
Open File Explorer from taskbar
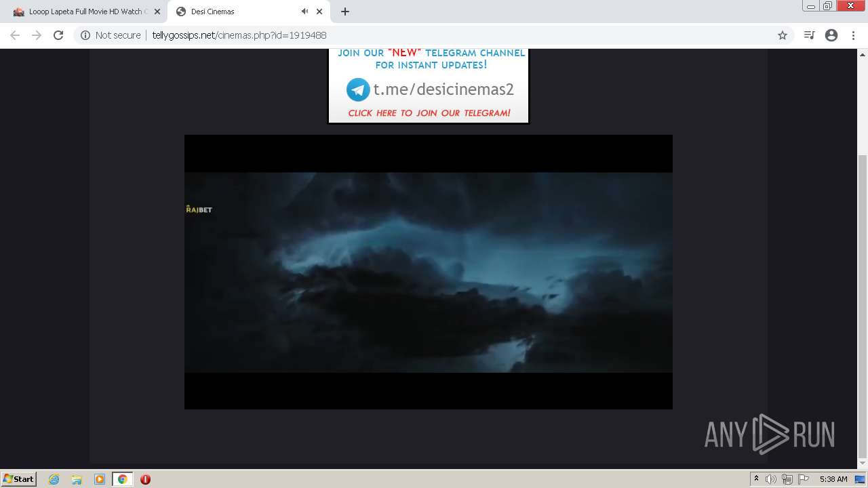coord(77,479)
